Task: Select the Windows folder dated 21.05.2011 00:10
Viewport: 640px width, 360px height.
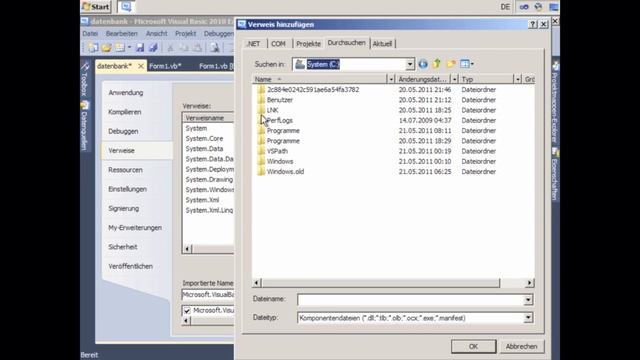Action: point(280,161)
